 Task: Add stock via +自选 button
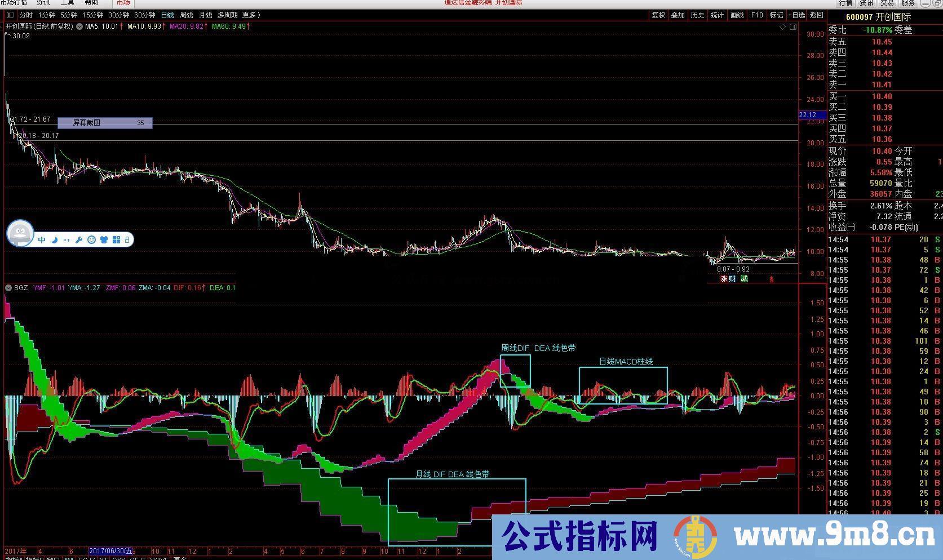(x=797, y=15)
